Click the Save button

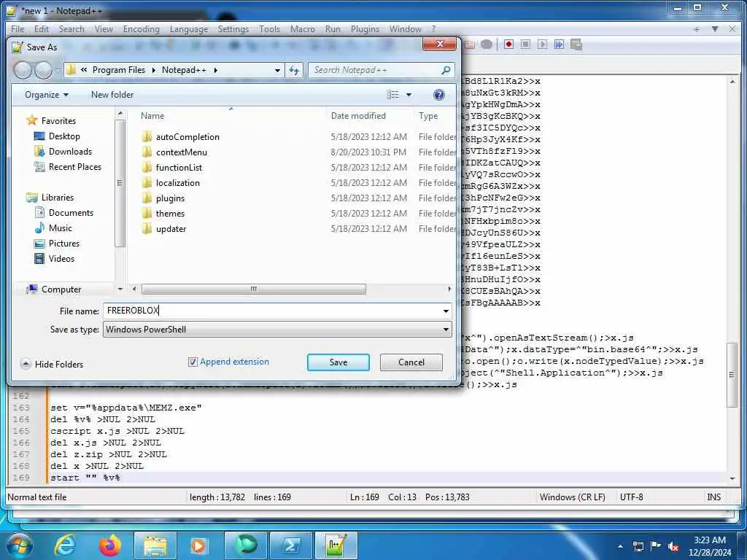point(338,362)
